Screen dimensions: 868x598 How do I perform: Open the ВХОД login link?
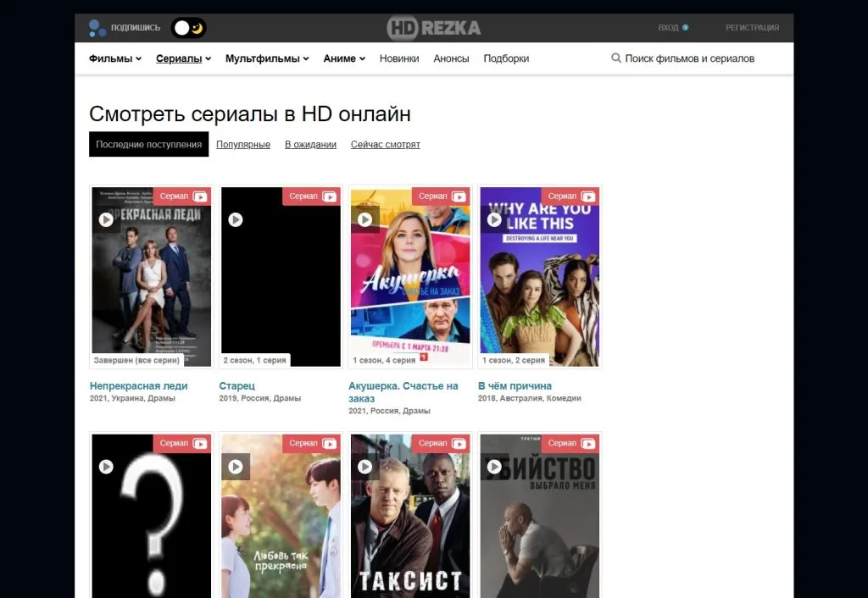[x=670, y=26]
